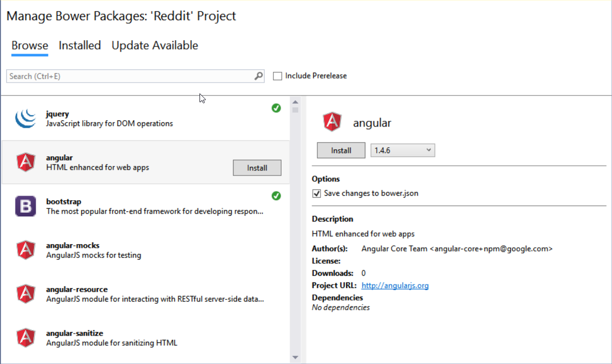This screenshot has width=612, height=364.
Task: Click Install button in angular list row
Action: pos(257,168)
